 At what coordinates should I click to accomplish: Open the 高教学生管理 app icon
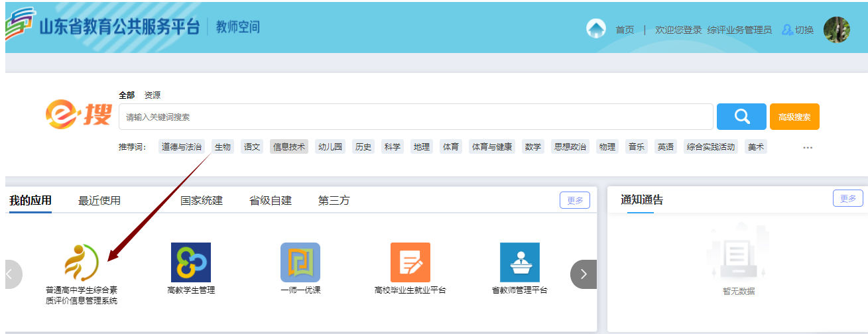(191, 262)
